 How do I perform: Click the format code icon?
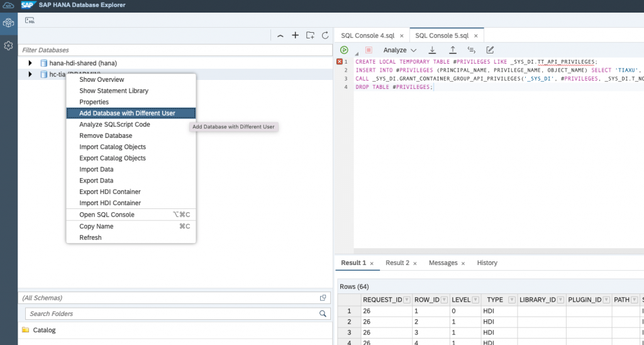tap(472, 50)
